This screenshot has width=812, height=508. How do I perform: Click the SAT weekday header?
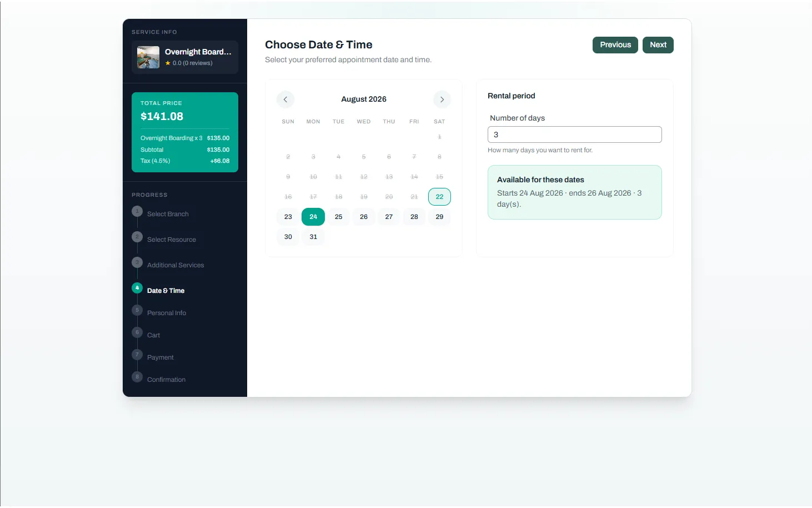[439, 121]
